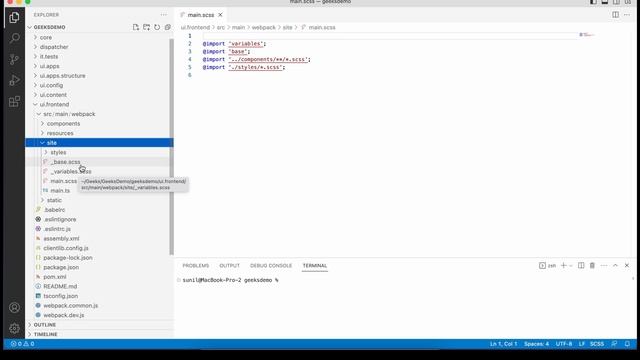
Task: Toggle panel layout icon in title bar
Action: 604,2
